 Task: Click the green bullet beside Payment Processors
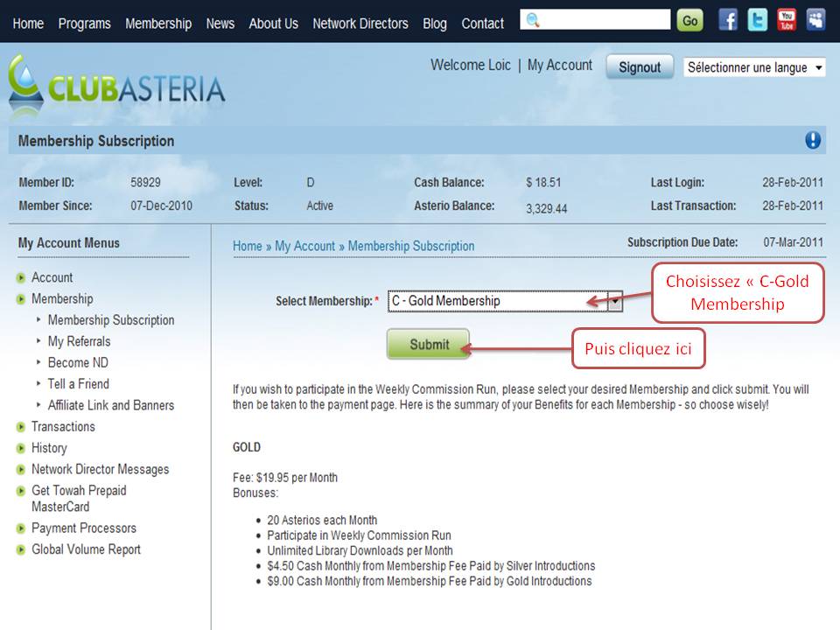(x=21, y=528)
